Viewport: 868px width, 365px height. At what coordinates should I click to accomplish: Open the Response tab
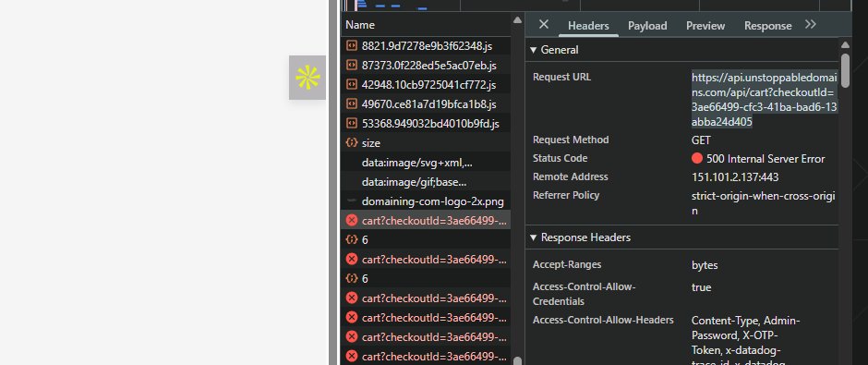[x=767, y=26]
